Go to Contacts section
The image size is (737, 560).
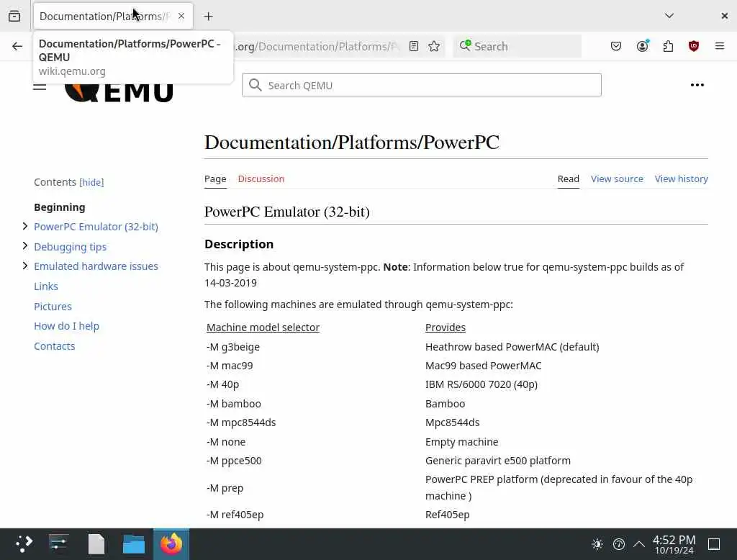click(55, 346)
